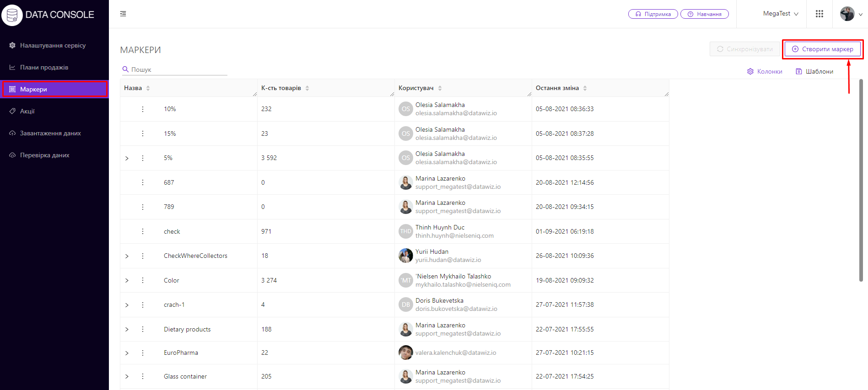Click the Data Console logo icon
The image size is (868, 390).
tap(12, 15)
